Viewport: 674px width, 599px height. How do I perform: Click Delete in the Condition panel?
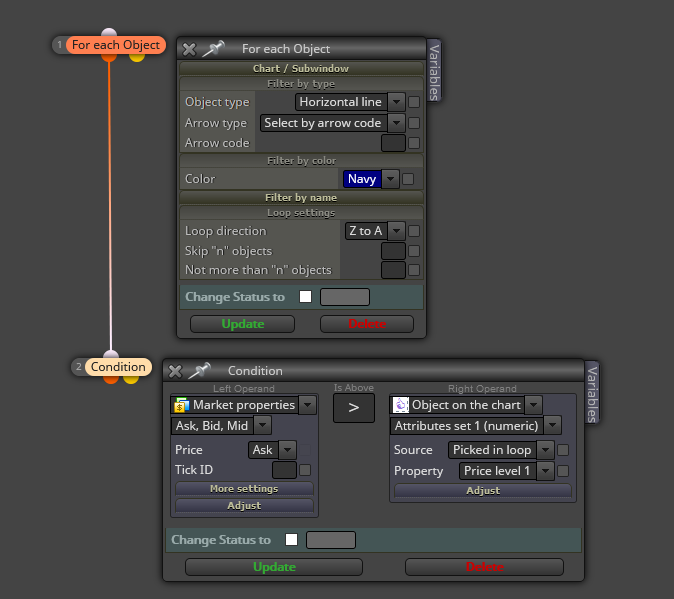(x=484, y=567)
